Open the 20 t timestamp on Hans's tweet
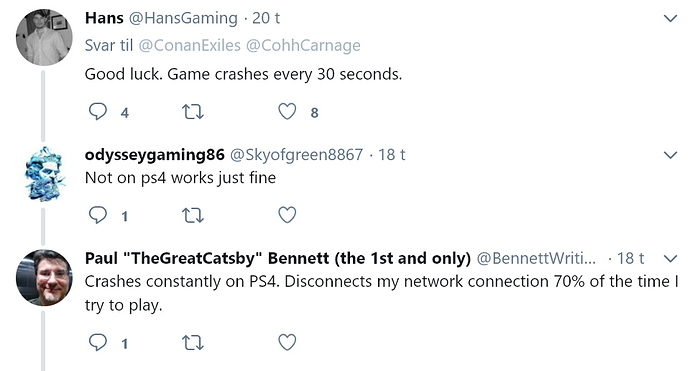 (x=266, y=18)
